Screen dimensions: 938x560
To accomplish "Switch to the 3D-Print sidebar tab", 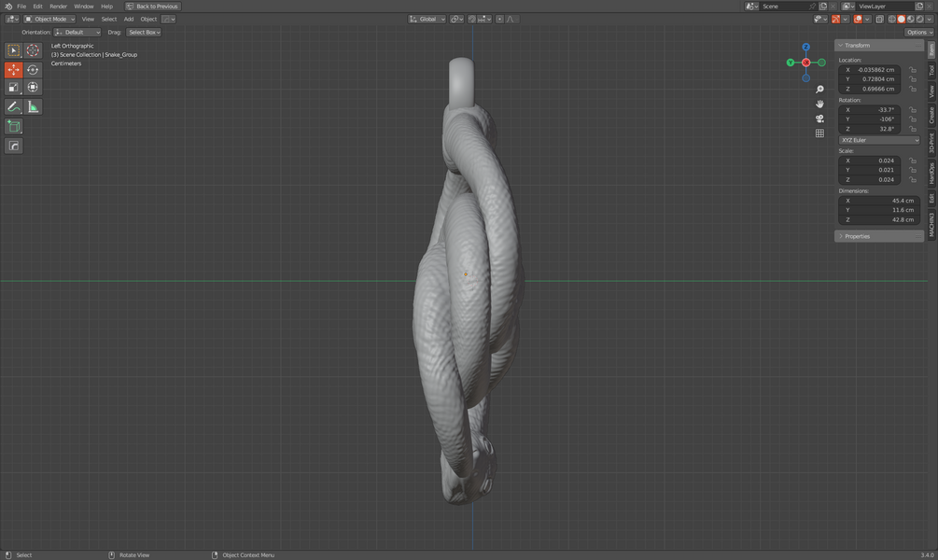I will 931,144.
